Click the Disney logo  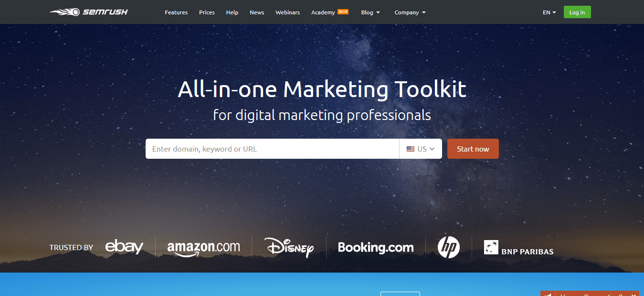pos(289,247)
